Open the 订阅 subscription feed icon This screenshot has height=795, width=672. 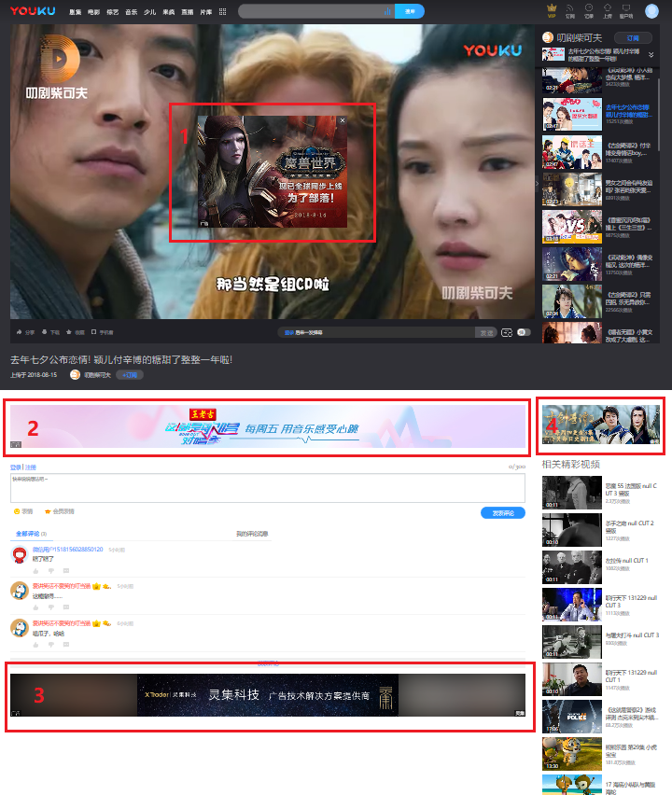[570, 10]
